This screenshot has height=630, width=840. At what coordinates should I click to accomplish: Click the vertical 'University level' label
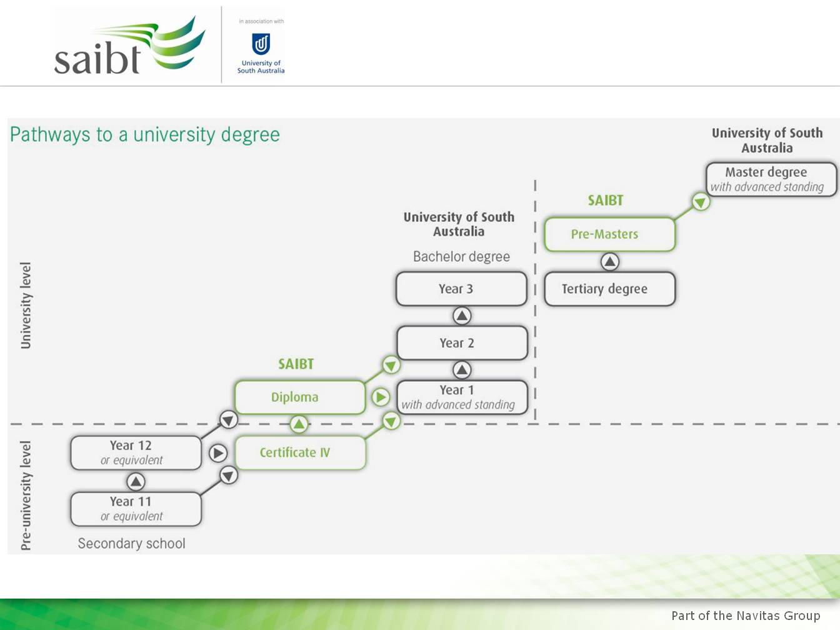[x=26, y=305]
